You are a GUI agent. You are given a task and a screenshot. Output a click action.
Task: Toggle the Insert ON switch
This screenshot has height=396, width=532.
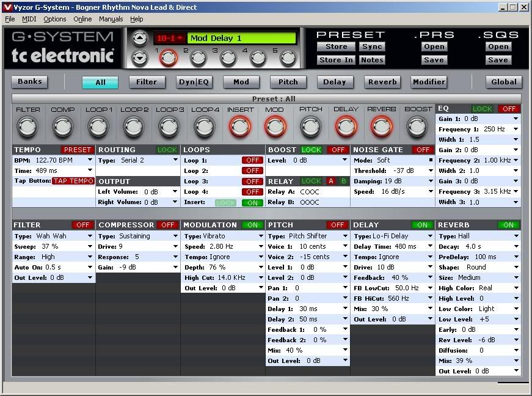pos(252,202)
